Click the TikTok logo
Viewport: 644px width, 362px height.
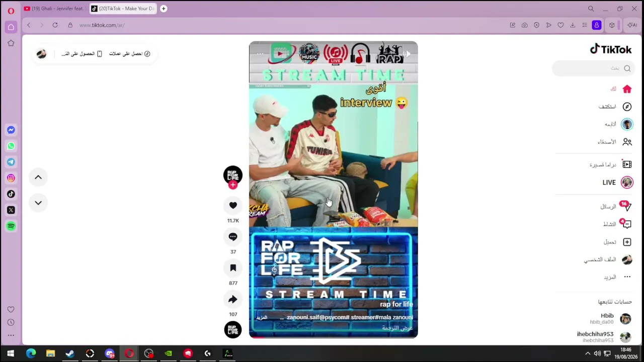click(x=611, y=49)
